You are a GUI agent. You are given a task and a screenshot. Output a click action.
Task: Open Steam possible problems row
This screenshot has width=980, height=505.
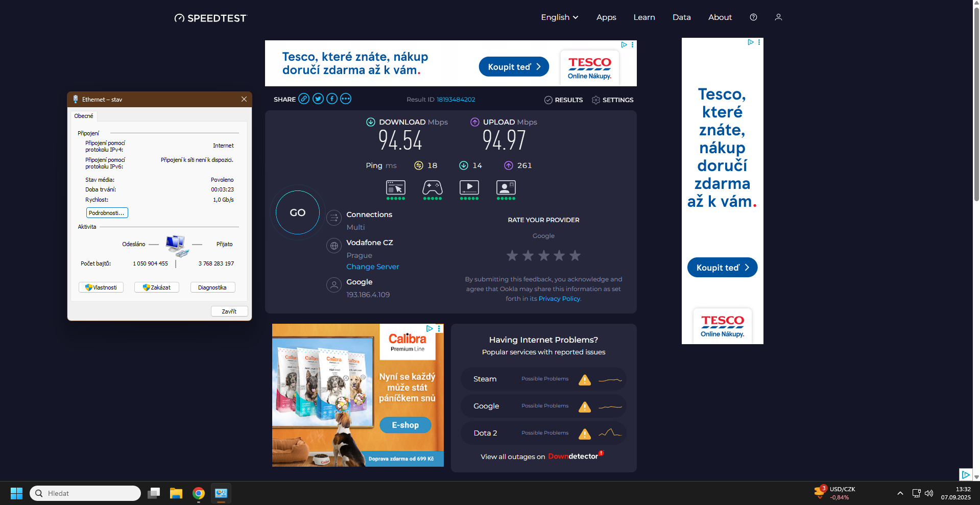pyautogui.click(x=543, y=379)
